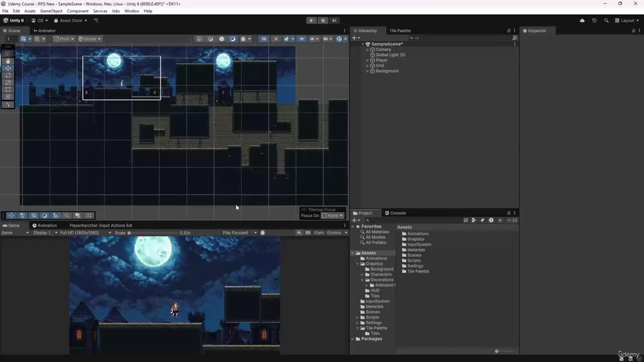Select the Rect tool in scene toolbar
644x362 pixels.
8,89
